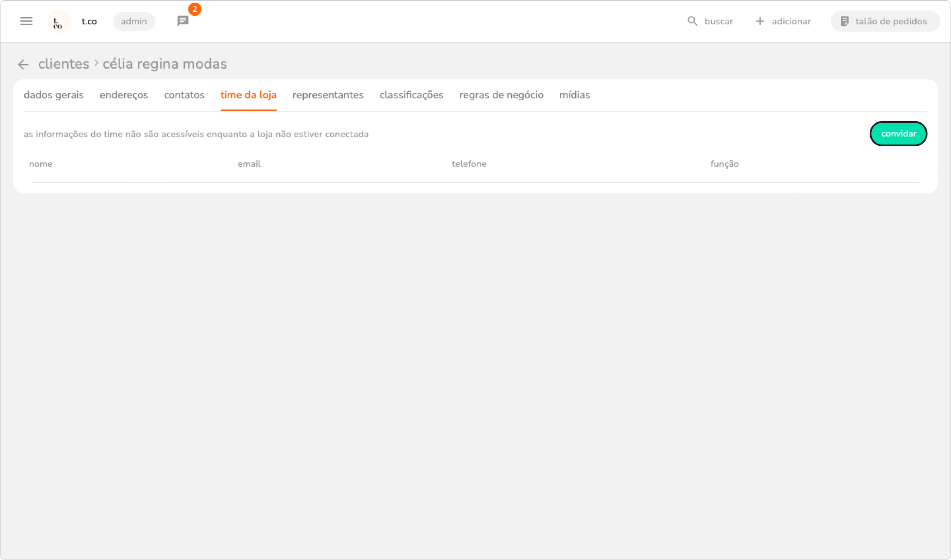Open the messages chat icon
Image resolution: width=951 pixels, height=560 pixels.
tap(183, 21)
